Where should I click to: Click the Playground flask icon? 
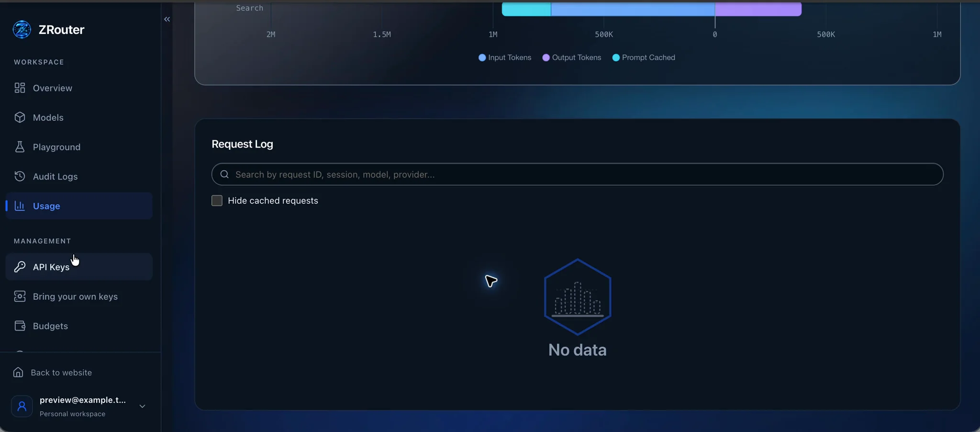pyautogui.click(x=20, y=147)
